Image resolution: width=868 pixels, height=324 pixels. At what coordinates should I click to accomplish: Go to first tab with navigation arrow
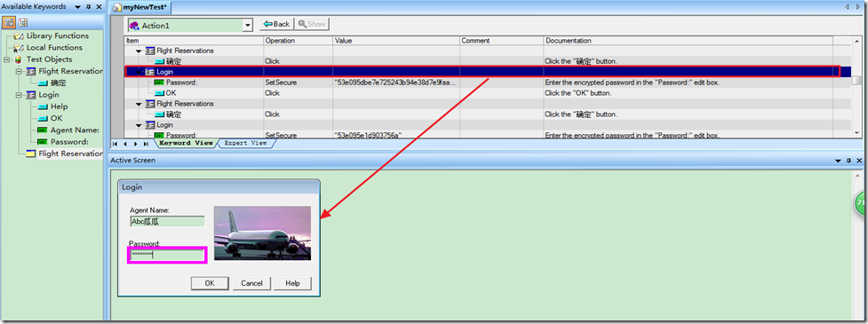click(x=115, y=144)
